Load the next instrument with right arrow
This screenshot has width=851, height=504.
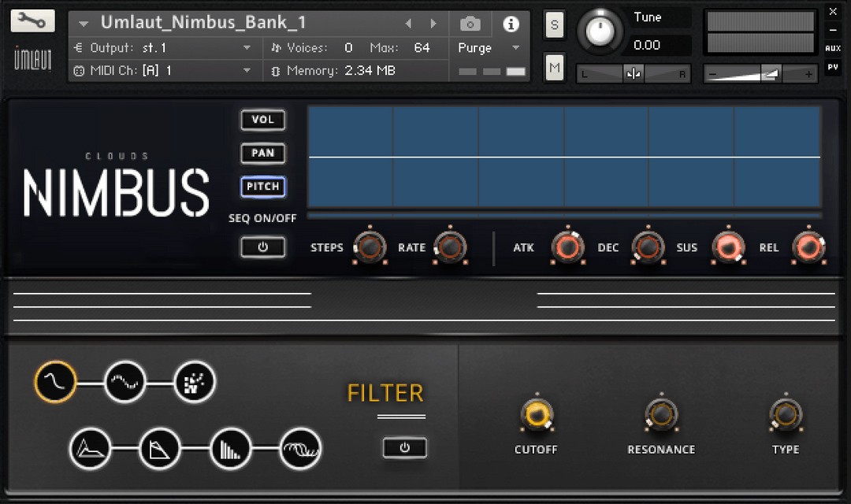click(x=433, y=24)
